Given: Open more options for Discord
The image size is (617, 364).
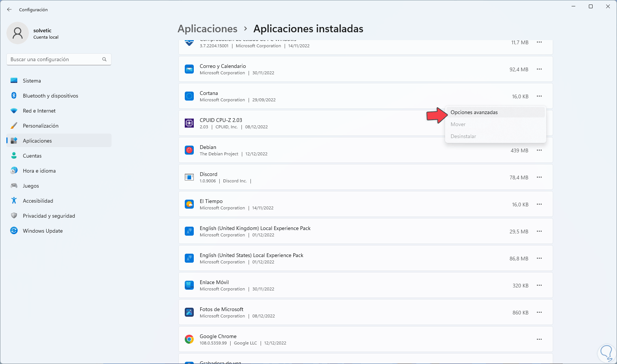Looking at the screenshot, I should pyautogui.click(x=539, y=177).
